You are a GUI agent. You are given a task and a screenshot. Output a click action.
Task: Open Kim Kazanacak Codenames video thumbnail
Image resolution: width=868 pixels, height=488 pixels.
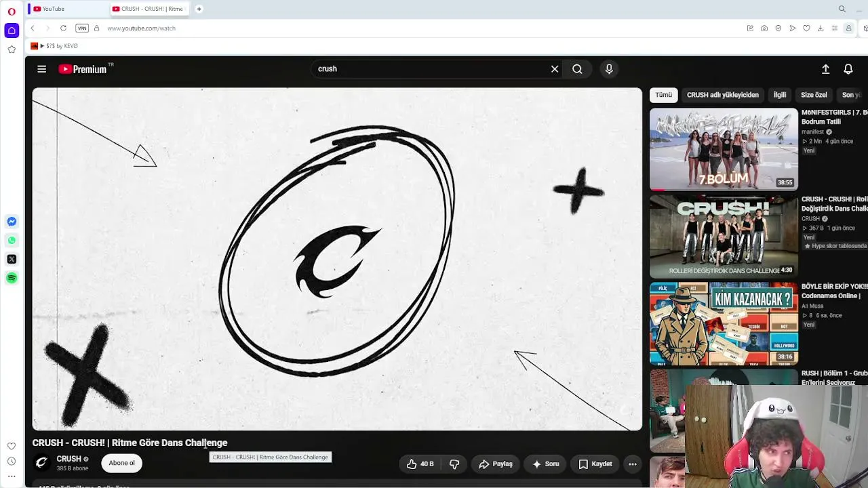[x=724, y=324]
